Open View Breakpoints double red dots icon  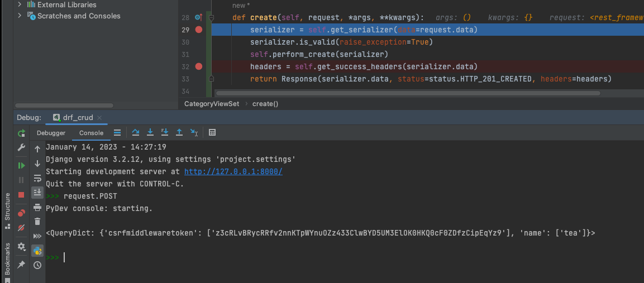click(x=21, y=213)
